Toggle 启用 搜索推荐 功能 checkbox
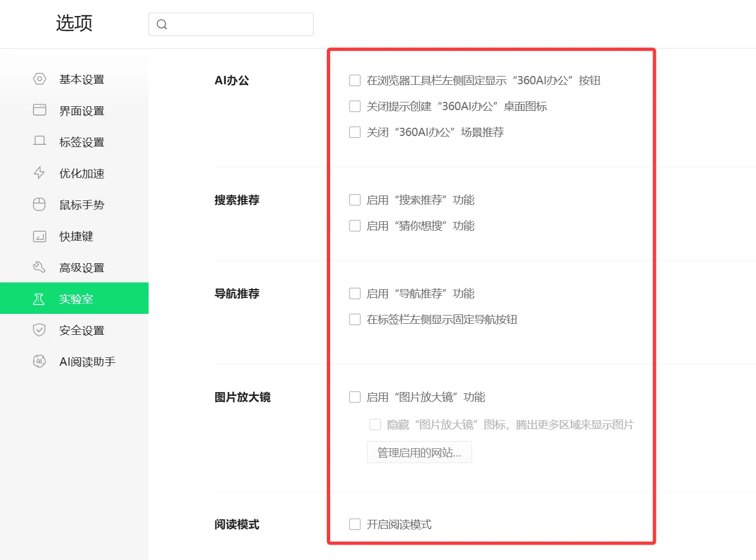Viewport: 756px width, 560px height. coord(355,200)
